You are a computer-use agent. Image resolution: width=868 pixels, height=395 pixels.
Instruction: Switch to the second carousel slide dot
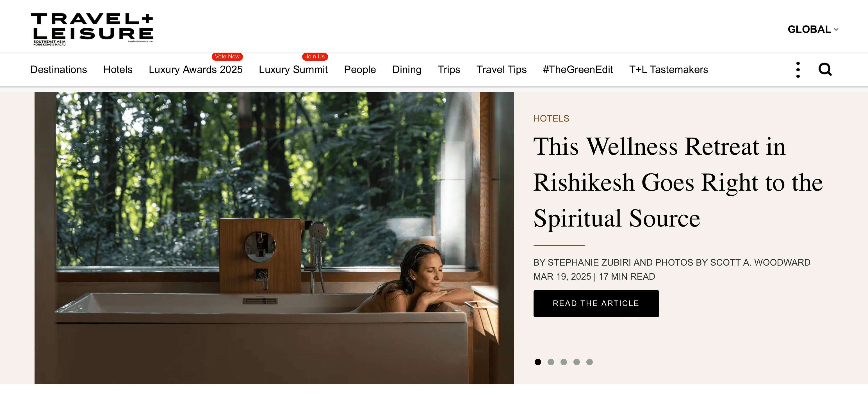(x=551, y=362)
